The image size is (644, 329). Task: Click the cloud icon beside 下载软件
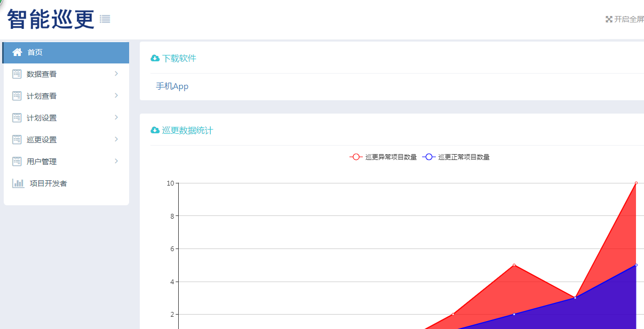pos(154,57)
